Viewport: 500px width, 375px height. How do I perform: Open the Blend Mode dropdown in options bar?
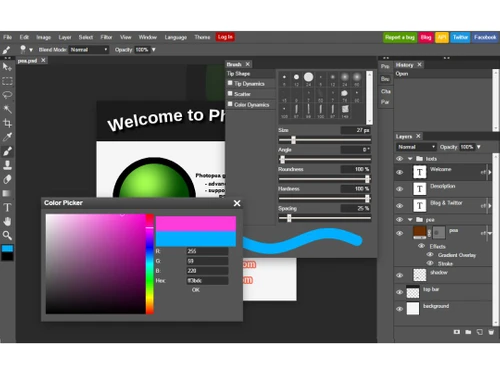click(89, 50)
